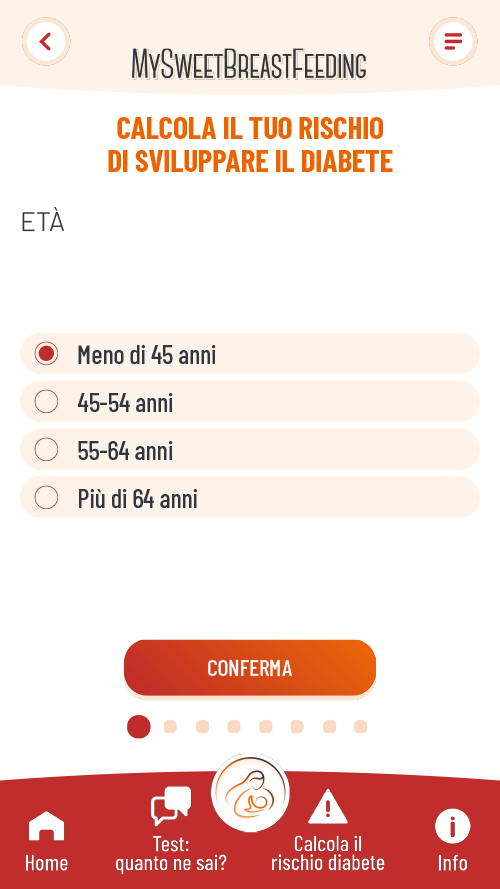Open the quiz speech bubbles icon

click(171, 806)
